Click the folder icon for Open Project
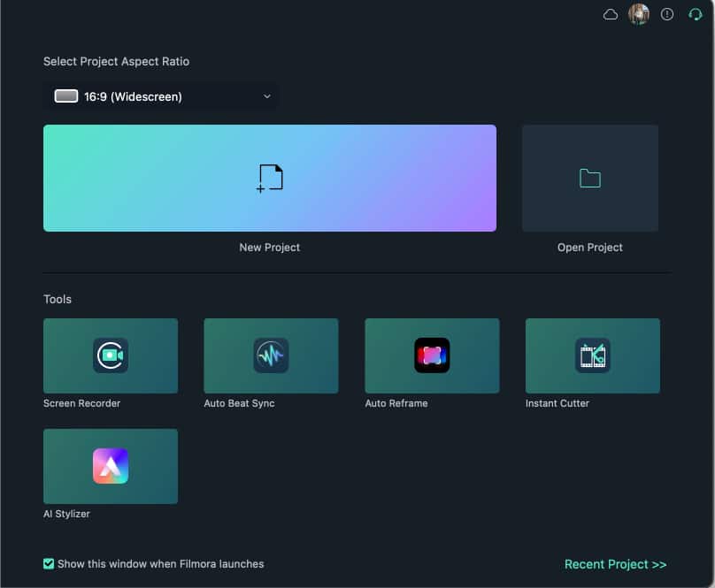This screenshot has height=588, width=715. 590,179
